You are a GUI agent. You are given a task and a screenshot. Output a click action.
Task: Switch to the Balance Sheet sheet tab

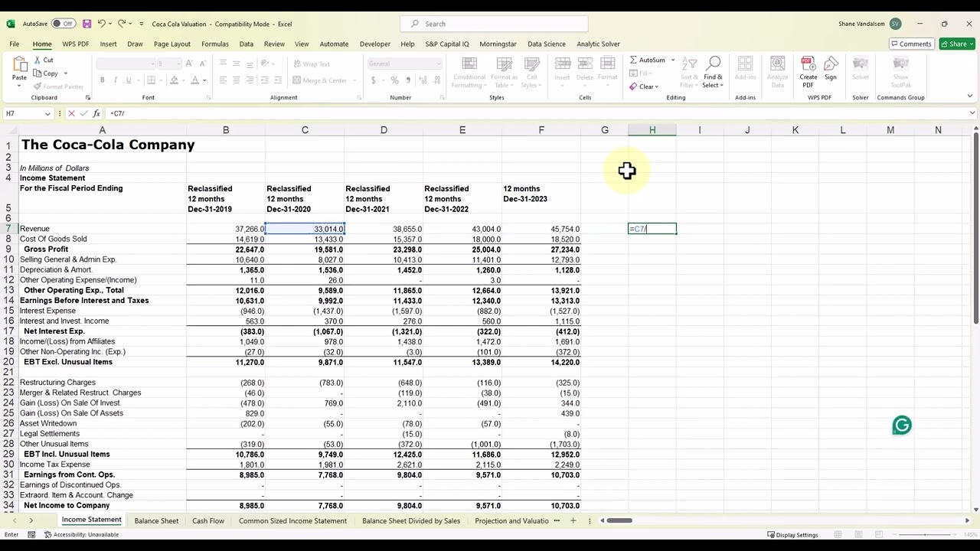coord(156,520)
